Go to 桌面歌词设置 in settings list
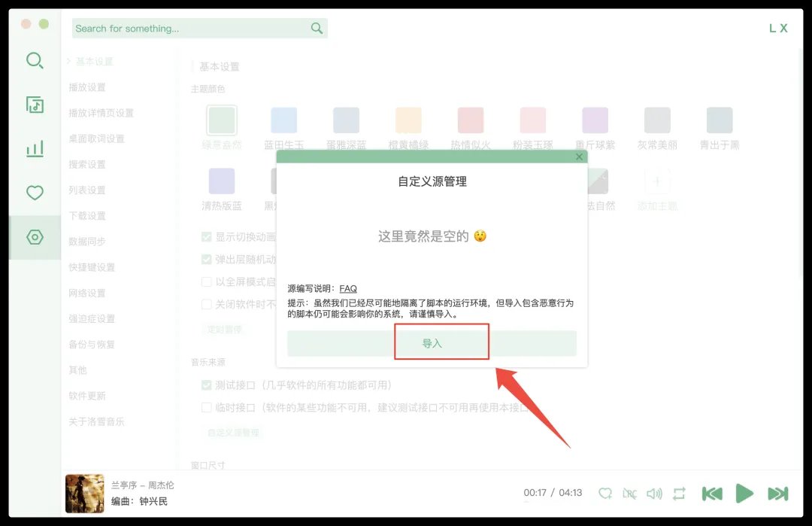 pos(96,138)
